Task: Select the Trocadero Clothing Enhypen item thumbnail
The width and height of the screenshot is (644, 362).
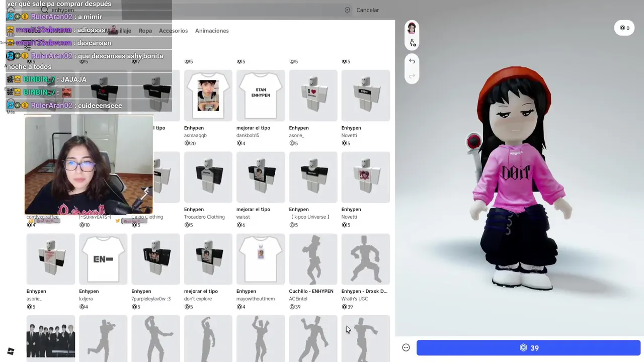Action: [x=208, y=177]
